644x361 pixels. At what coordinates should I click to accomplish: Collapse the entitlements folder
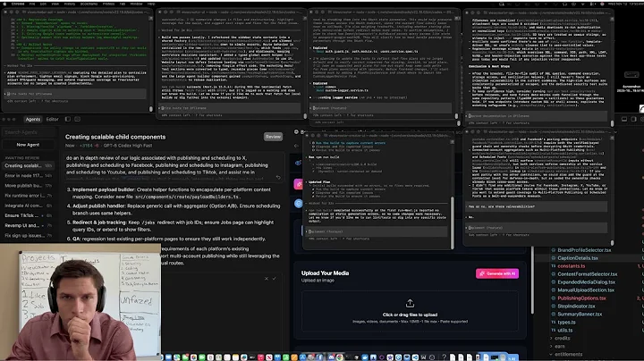point(568,354)
